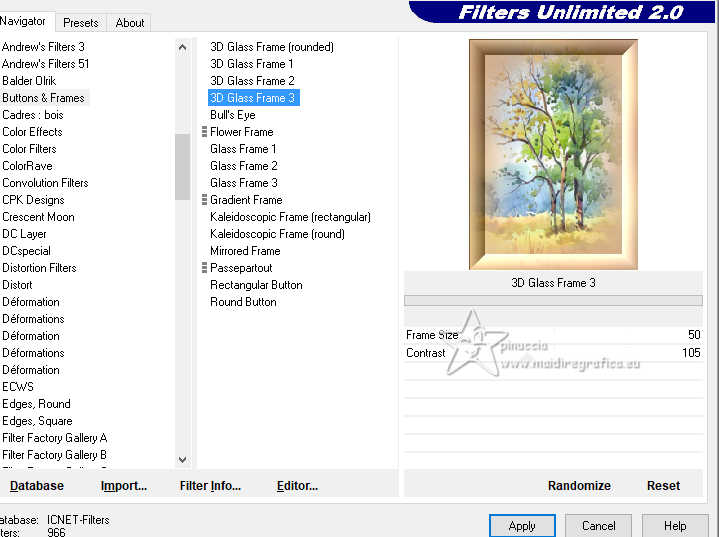This screenshot has height=537, width=719.
Task: Choose Passepartout filter
Action: pyautogui.click(x=241, y=268)
